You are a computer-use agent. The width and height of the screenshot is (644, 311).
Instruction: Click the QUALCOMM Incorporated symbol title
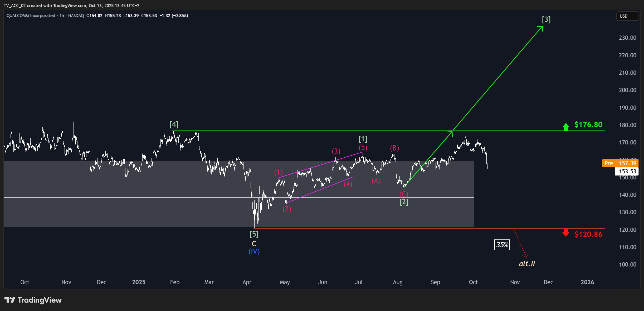pos(31,16)
